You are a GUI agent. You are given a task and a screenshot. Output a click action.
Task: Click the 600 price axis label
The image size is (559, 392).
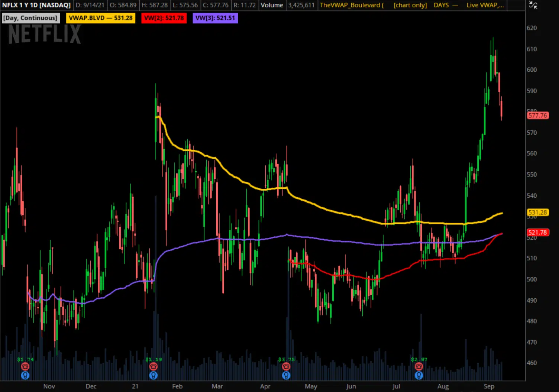532,70
